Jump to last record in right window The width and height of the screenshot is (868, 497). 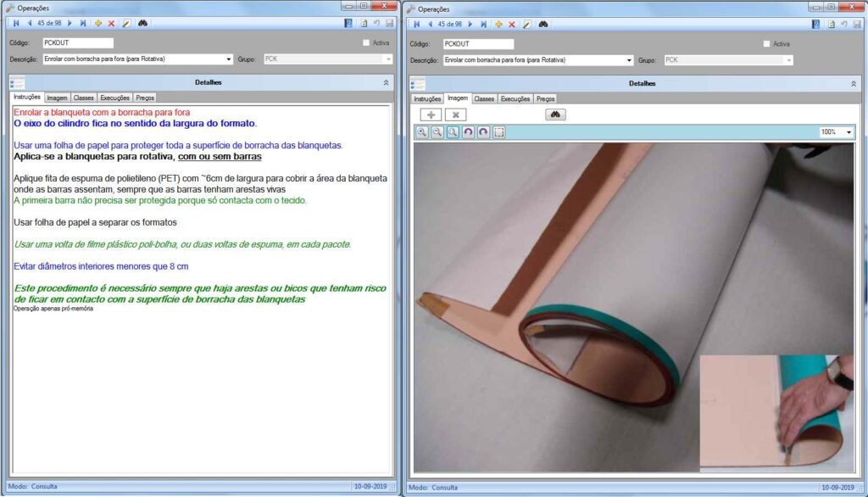coord(483,25)
